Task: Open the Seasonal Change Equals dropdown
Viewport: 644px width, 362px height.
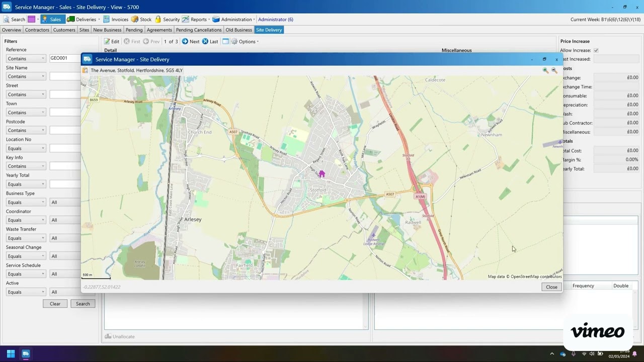Action: (x=26, y=256)
